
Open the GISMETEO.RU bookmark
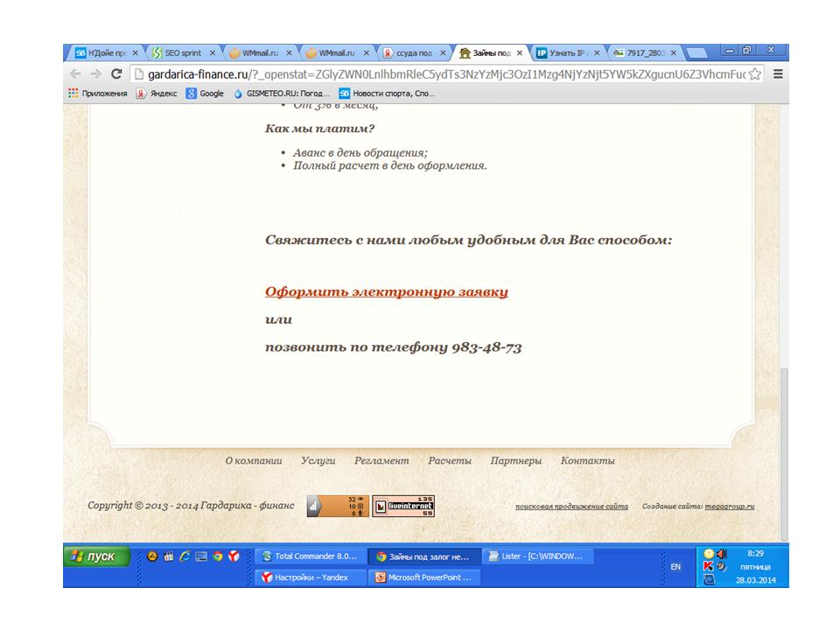281,94
